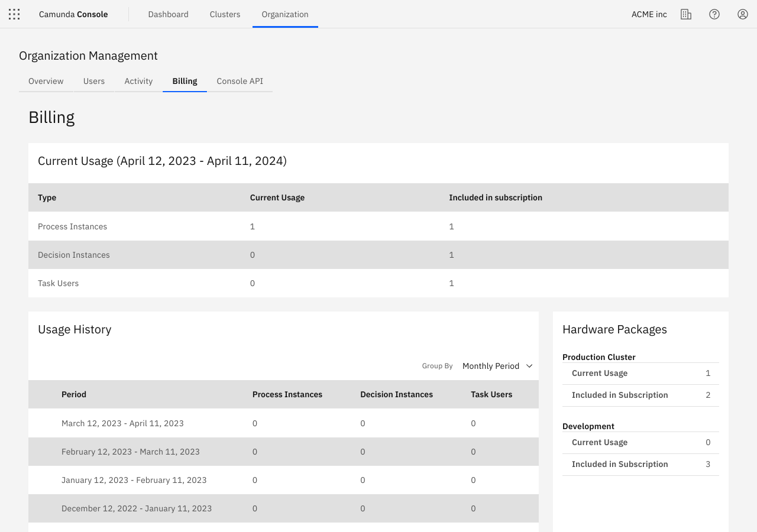This screenshot has height=532, width=757.
Task: Switch to the Users tab
Action: [94, 81]
